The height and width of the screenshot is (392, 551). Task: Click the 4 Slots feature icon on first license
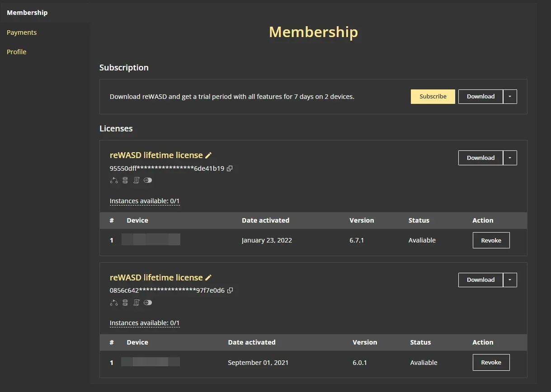(x=125, y=180)
